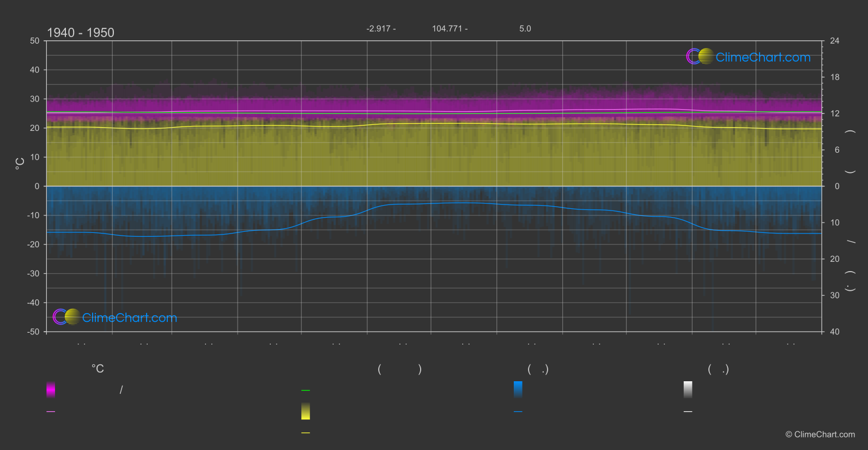This screenshot has height=450, width=868.
Task: Click the '5.0' header value
Action: 525,28
